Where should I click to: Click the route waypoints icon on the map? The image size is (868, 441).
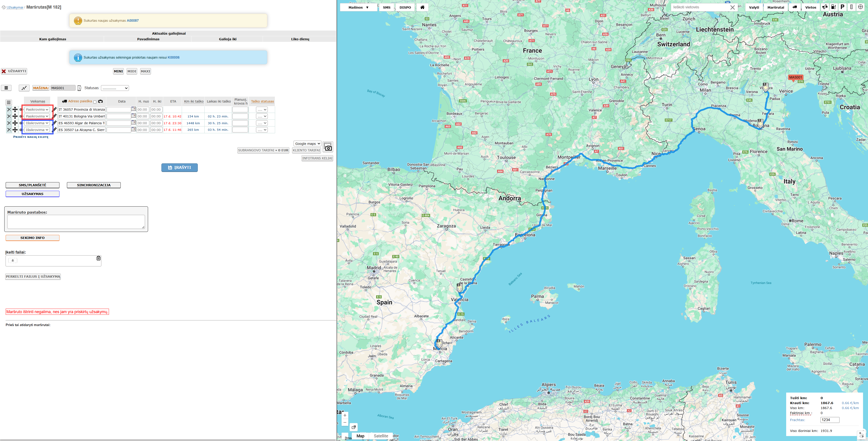(825, 7)
